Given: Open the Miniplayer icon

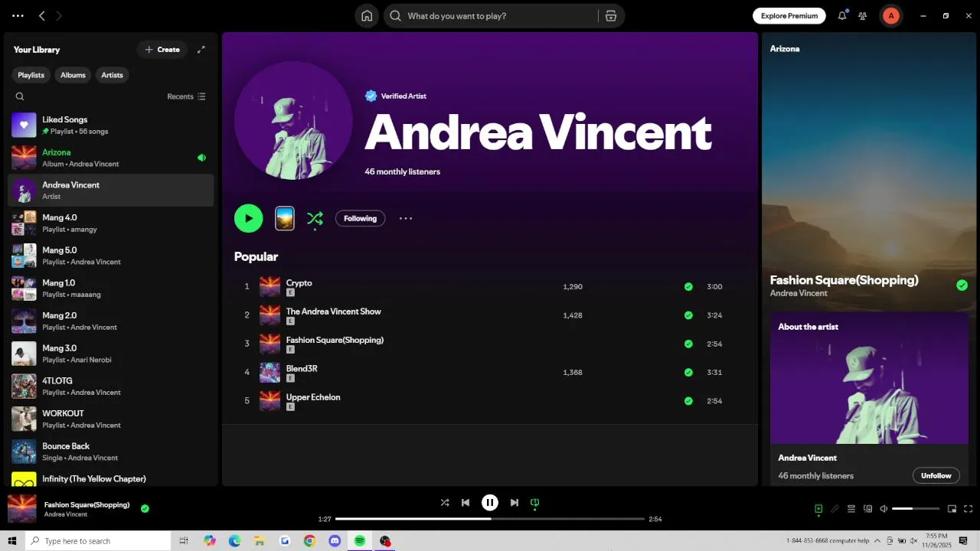Looking at the screenshot, I should (952, 509).
